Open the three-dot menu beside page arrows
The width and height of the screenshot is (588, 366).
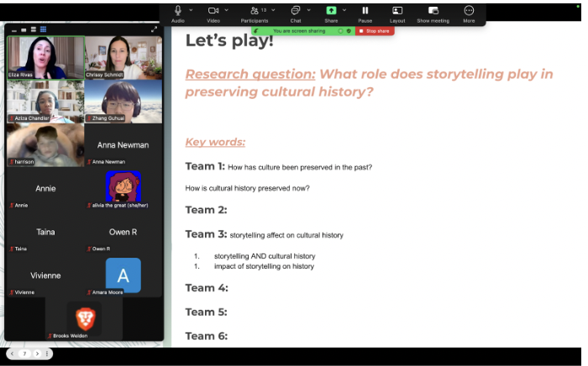tap(47, 353)
